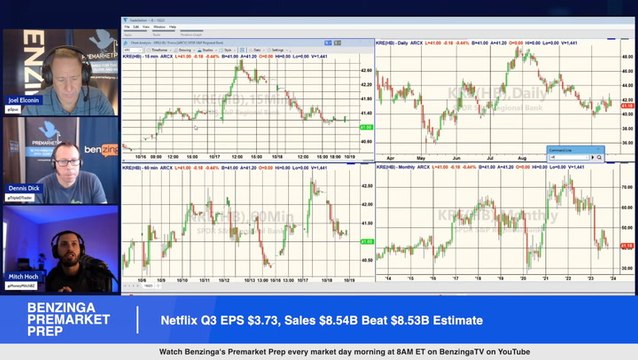Viewport: 638px width, 360px height.
Task: Click the KRE 15 min chart status line
Action: pos(225,56)
